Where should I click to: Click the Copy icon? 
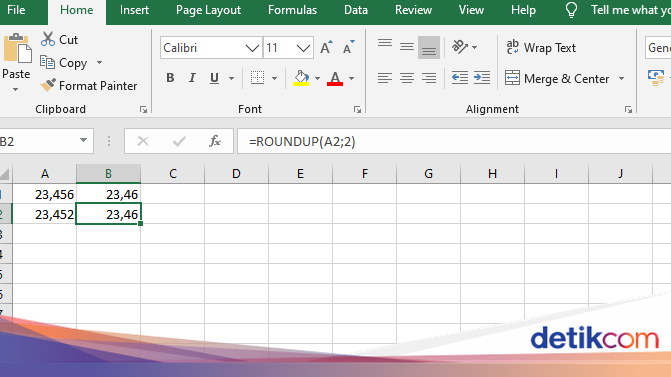[48, 62]
